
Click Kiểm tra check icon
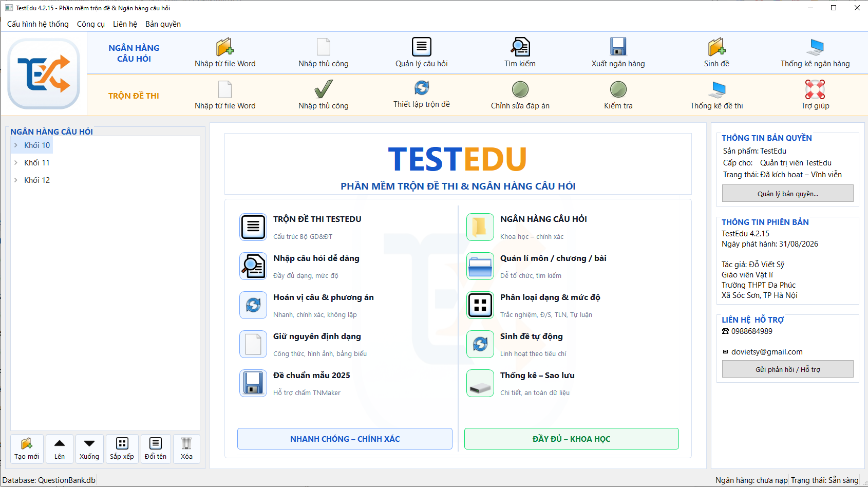click(618, 89)
